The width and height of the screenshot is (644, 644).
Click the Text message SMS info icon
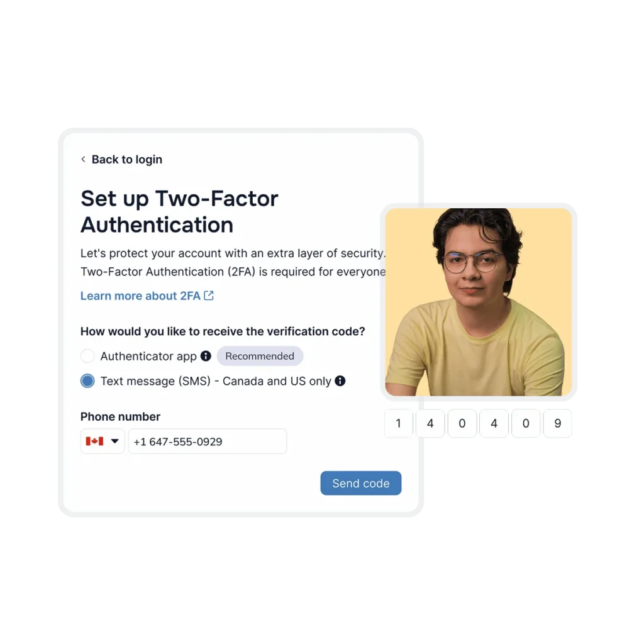click(340, 381)
